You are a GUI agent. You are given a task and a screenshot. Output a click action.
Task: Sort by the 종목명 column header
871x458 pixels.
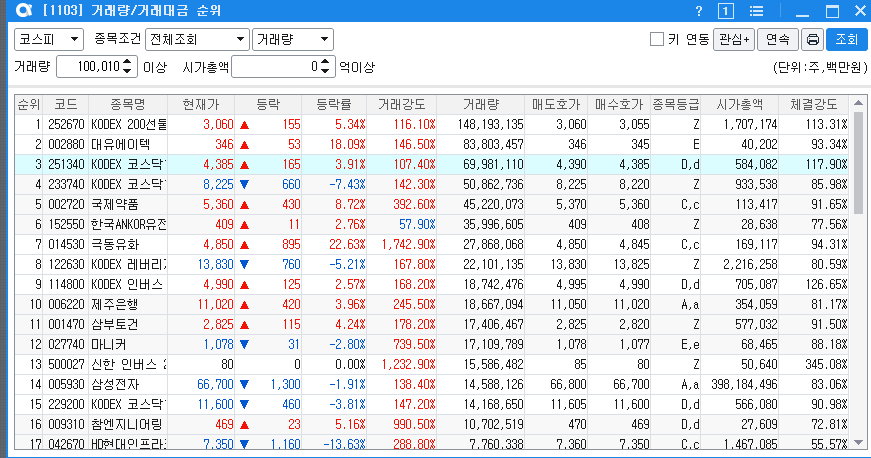(x=128, y=104)
